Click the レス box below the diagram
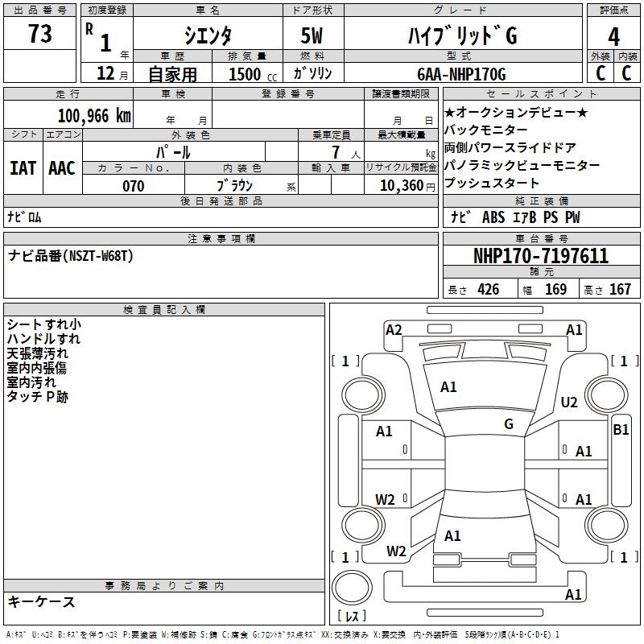This screenshot has width=644, height=644. click(352, 617)
